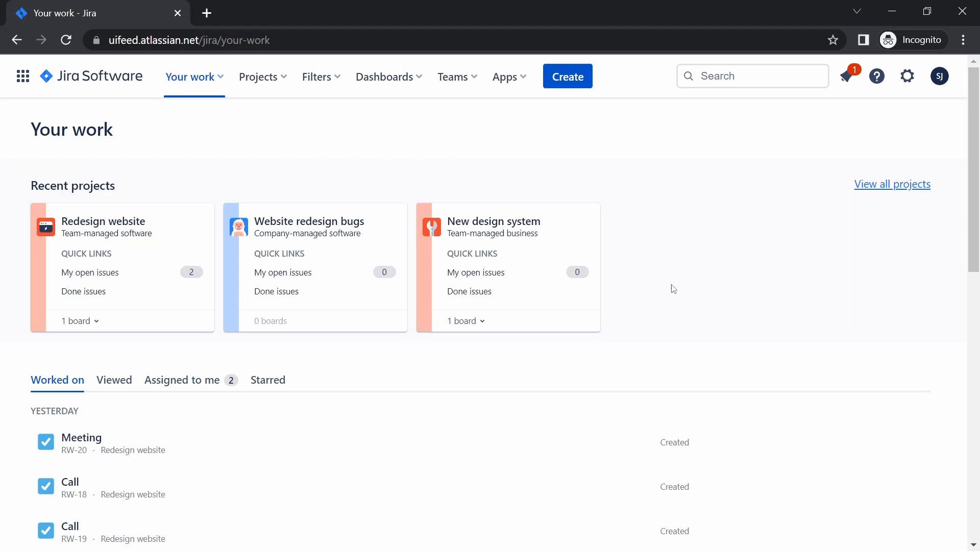Open the notifications bell icon
980x551 pixels.
846,76
